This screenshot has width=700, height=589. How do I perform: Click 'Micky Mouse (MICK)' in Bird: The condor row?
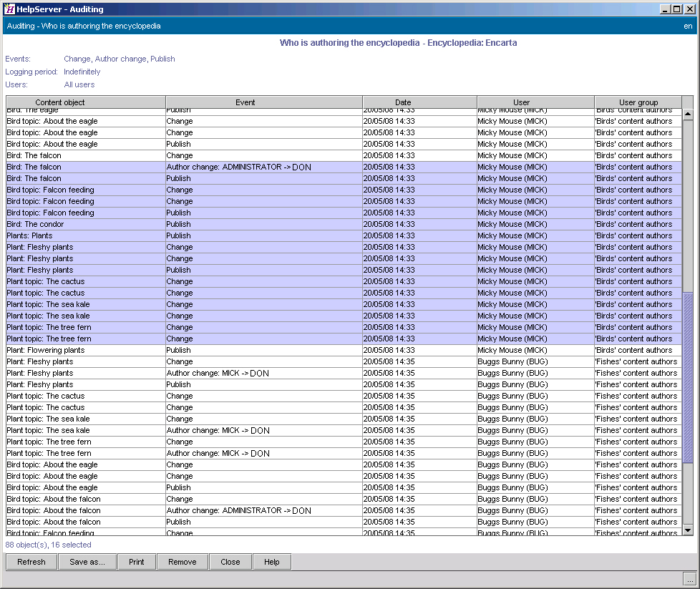(512, 224)
